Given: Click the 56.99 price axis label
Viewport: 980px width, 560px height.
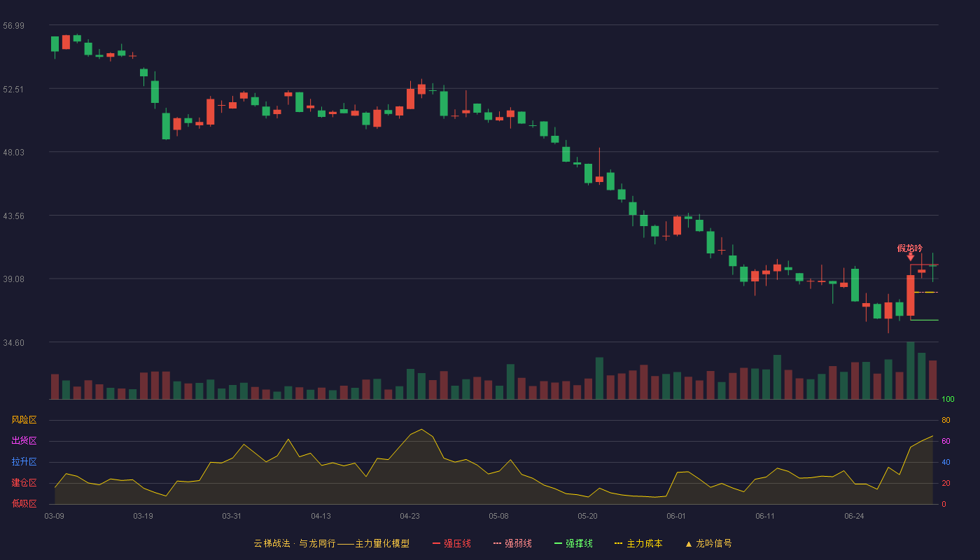Looking at the screenshot, I should [x=13, y=26].
